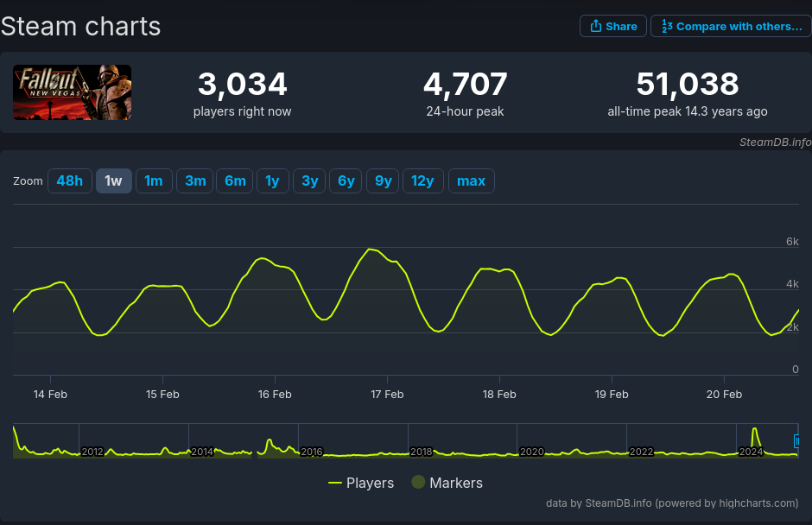This screenshot has width=812, height=525.
Task: Click the 51,038 all-time peak value
Action: (688, 84)
